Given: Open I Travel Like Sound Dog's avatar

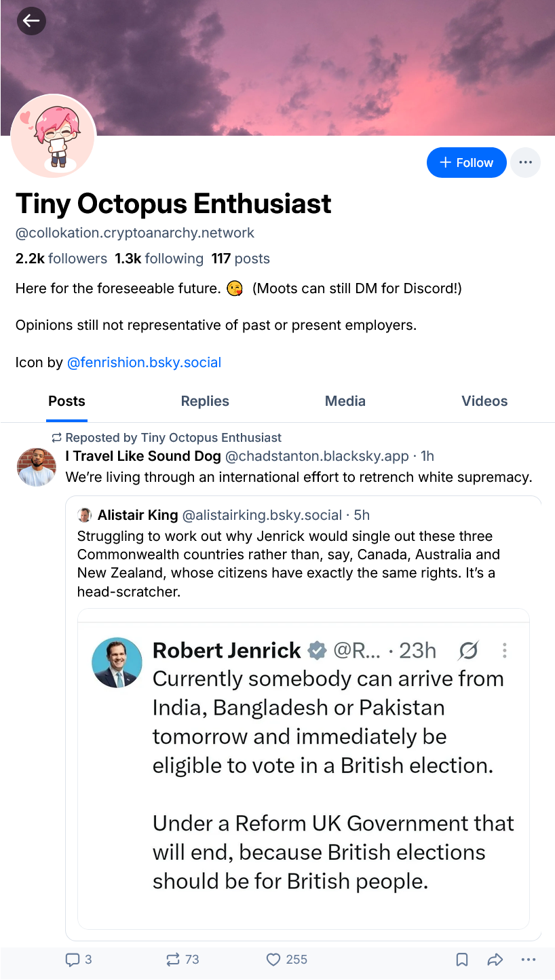Looking at the screenshot, I should pyautogui.click(x=36, y=467).
